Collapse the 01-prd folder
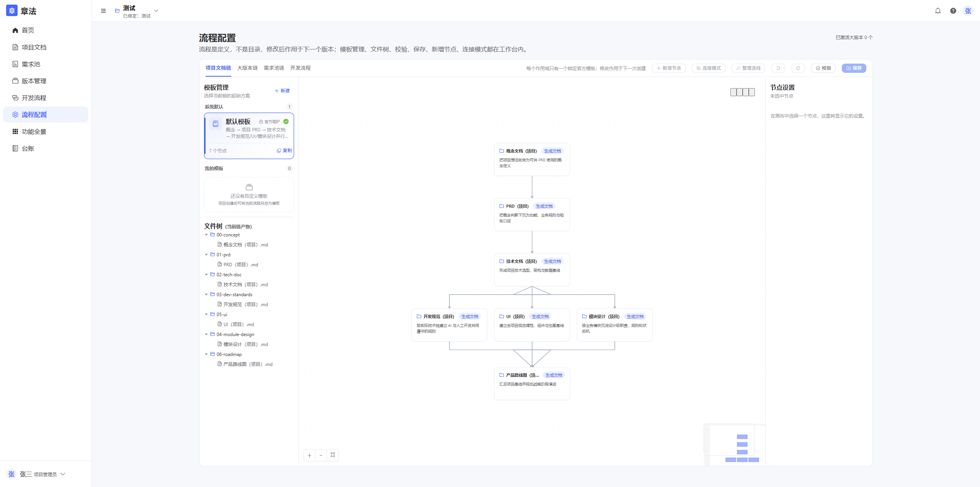Screen dimensions: 980x487 206,255
